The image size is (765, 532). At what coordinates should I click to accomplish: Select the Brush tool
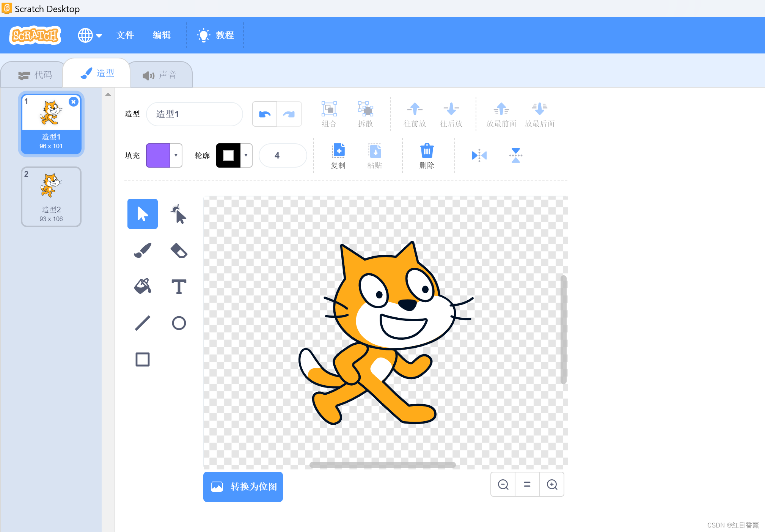[142, 250]
